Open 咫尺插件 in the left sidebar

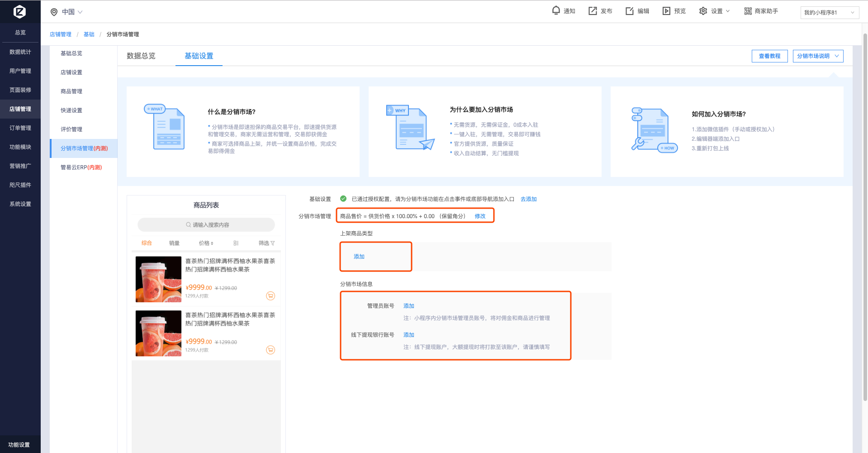coord(20,185)
